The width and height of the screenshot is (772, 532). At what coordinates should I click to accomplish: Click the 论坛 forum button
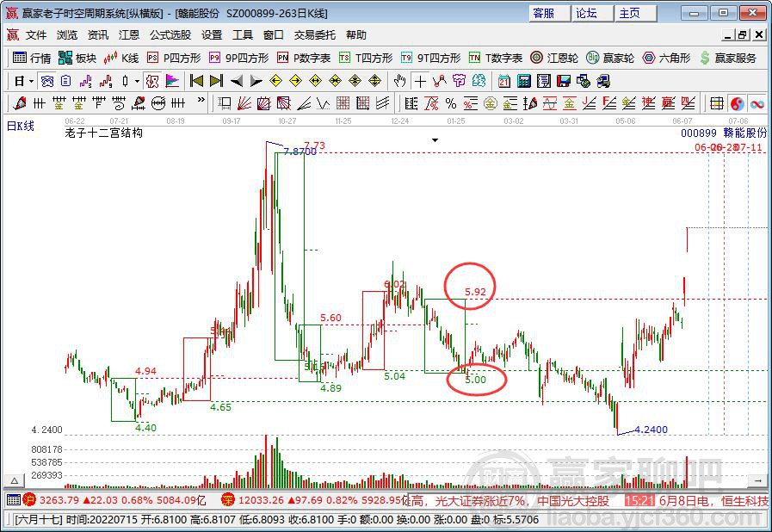(x=593, y=13)
